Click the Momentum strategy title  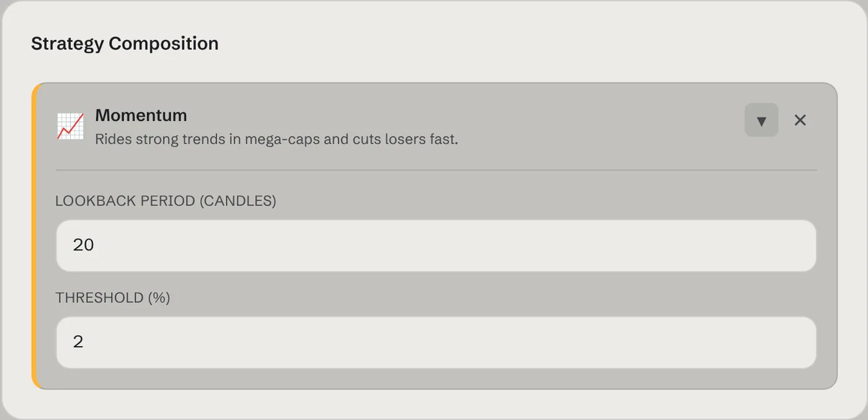[x=141, y=115]
